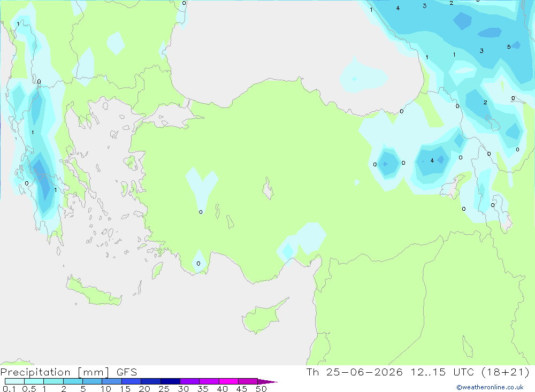The image size is (535, 392).
Task: Click the date 'Th 25-06-2026'
Action: coord(354,372)
